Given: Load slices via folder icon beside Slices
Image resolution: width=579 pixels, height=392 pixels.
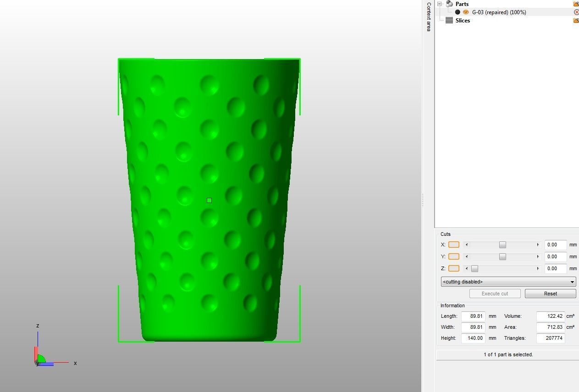Looking at the screenshot, I should [x=576, y=20].
